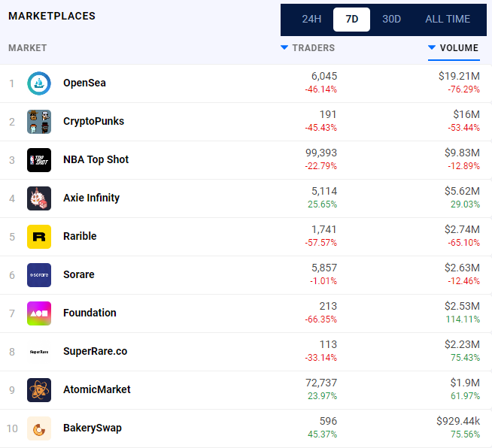Click AtomicMarket's $1.9M volume value
This screenshot has height=448, width=492.
[465, 383]
